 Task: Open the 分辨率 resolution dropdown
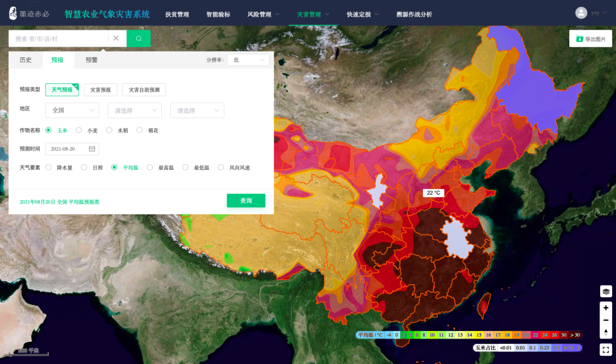click(x=248, y=60)
